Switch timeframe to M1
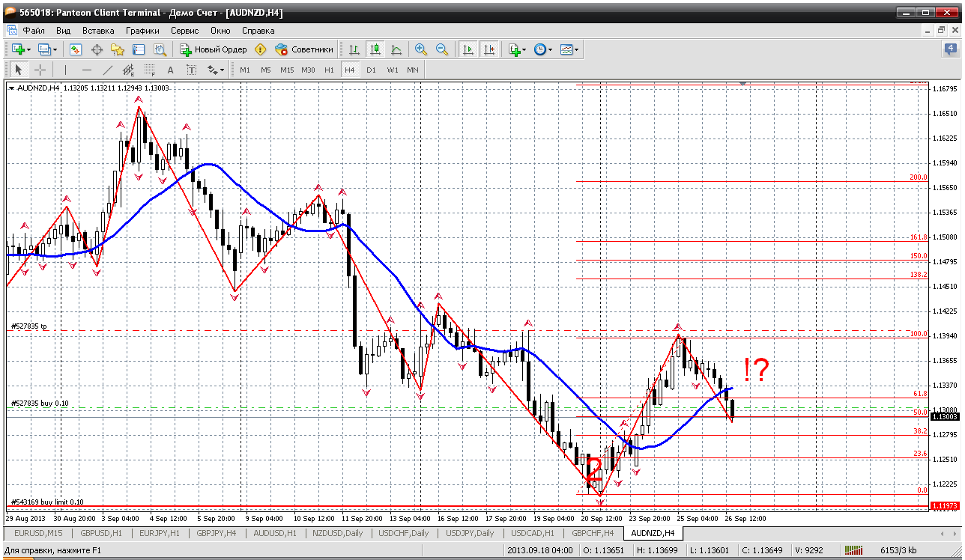 point(245,70)
